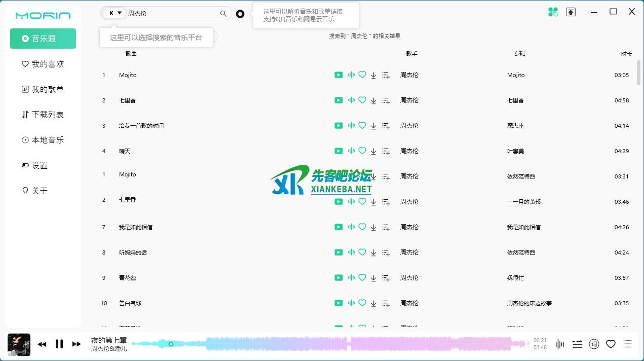This screenshot has height=361, width=644.
Task: Click the pin-to-top window icon
Action: (x=571, y=12)
